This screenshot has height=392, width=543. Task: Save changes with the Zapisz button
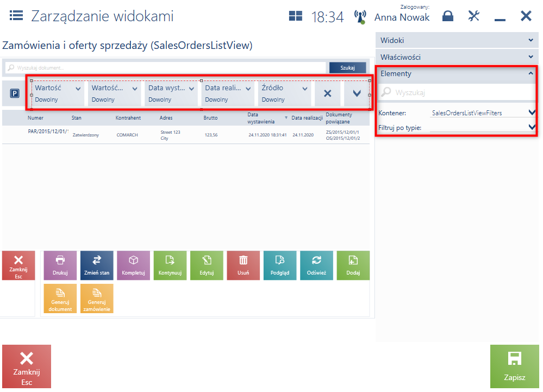pos(515,366)
